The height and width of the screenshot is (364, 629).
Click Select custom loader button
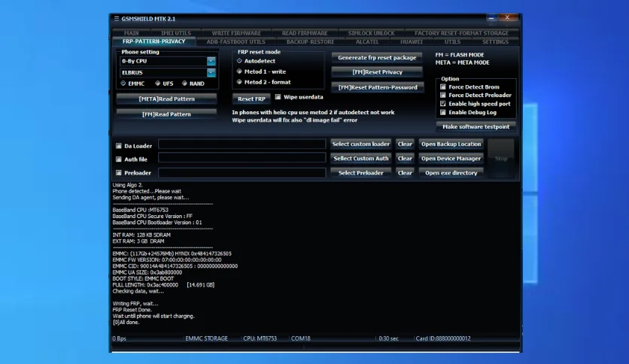tap(360, 144)
